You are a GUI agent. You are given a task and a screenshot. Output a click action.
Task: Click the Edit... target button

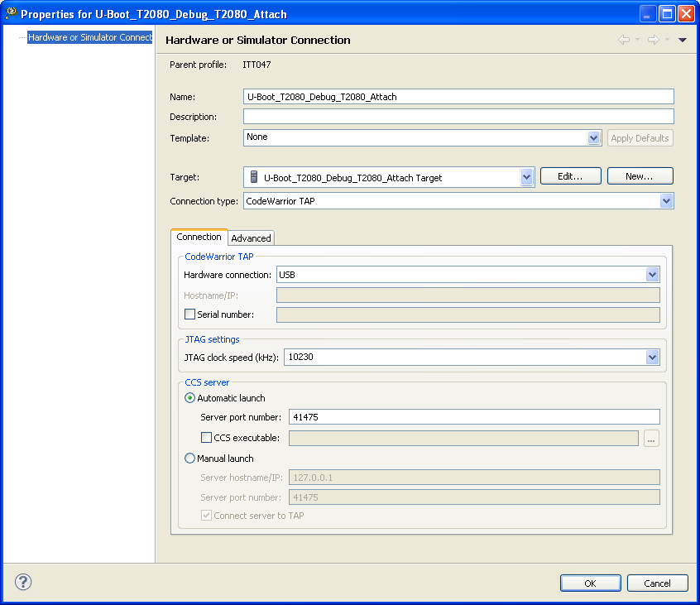tap(570, 176)
